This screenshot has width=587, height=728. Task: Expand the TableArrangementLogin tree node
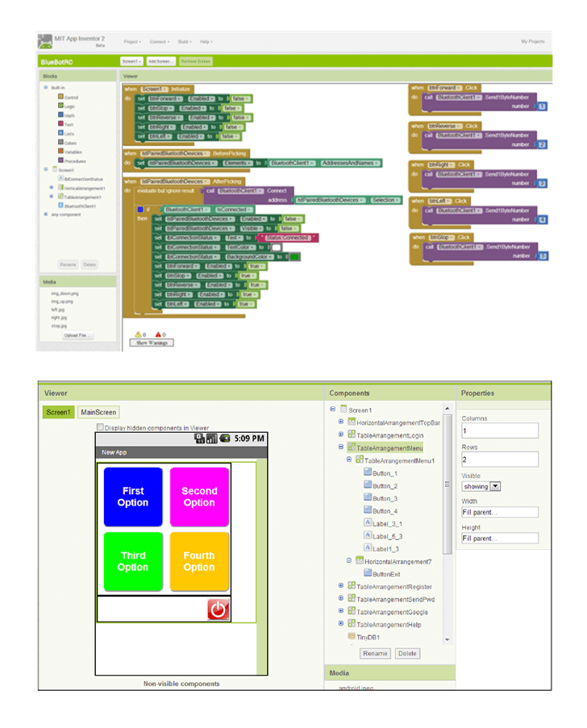click(341, 435)
